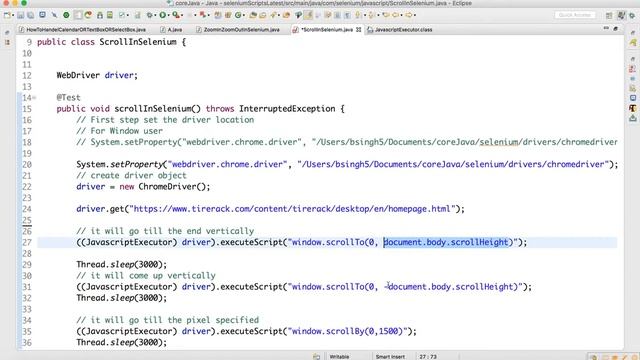Viewport: 640px width, 360px height.
Task: Run the program with green Run button
Action: [x=162, y=15]
